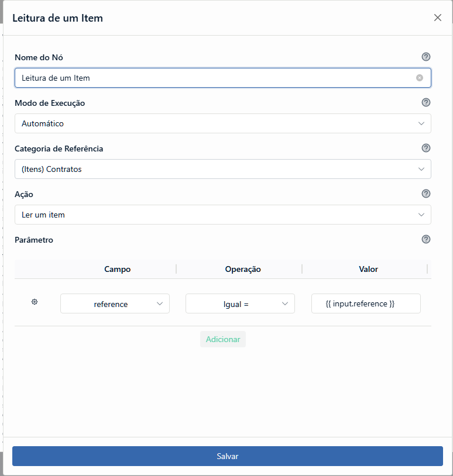Click help icon beside Parâmetro
453x476 pixels.
tap(426, 239)
